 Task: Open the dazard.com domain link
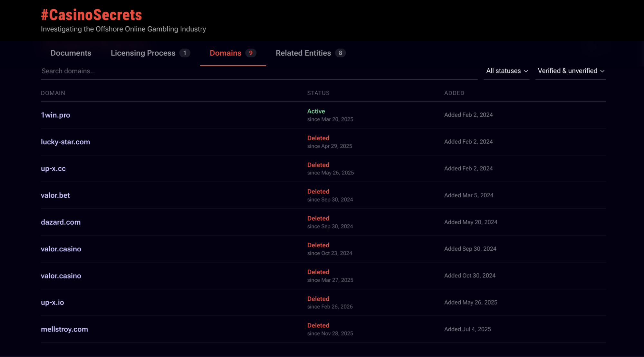(61, 222)
